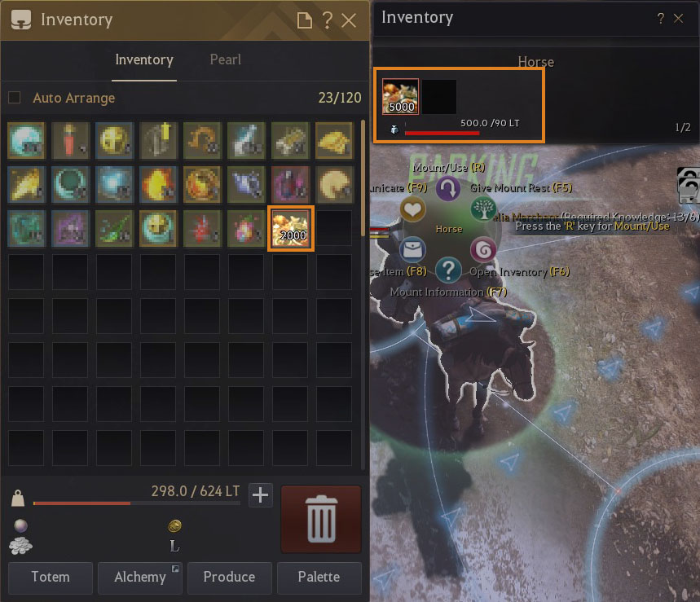This screenshot has height=602, width=700.
Task: Switch to the Pearl tab
Action: (226, 59)
